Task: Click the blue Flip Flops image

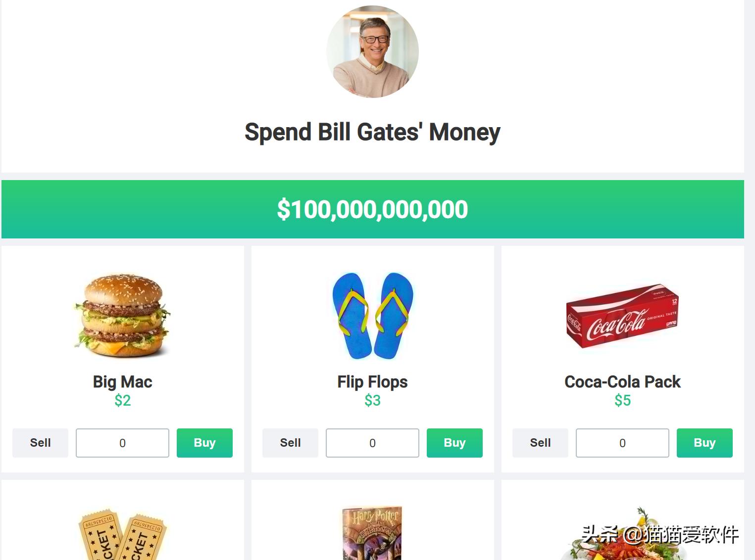Action: (372, 315)
